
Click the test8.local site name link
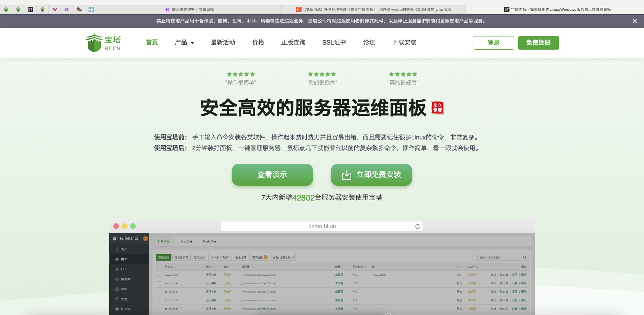tap(171, 283)
